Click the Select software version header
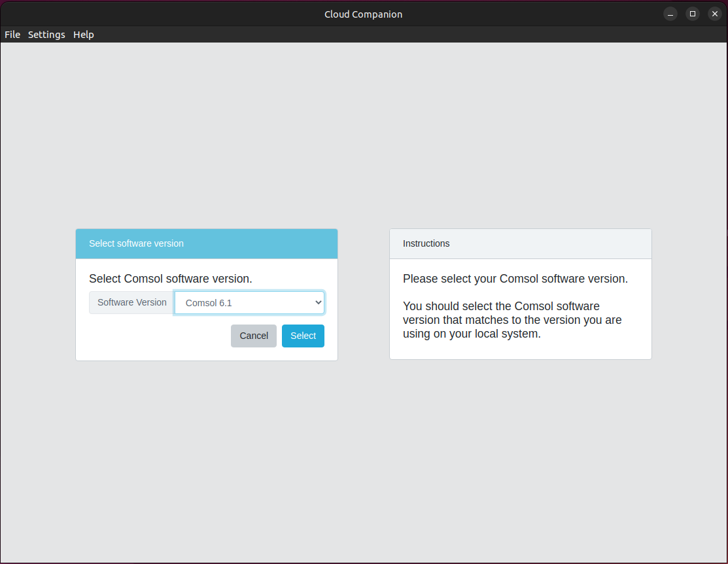 coord(207,243)
